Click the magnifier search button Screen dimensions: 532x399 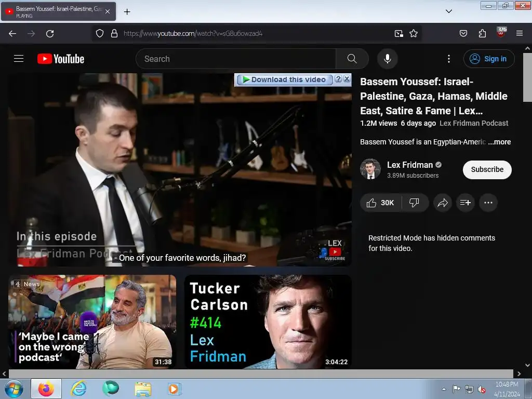coord(352,59)
